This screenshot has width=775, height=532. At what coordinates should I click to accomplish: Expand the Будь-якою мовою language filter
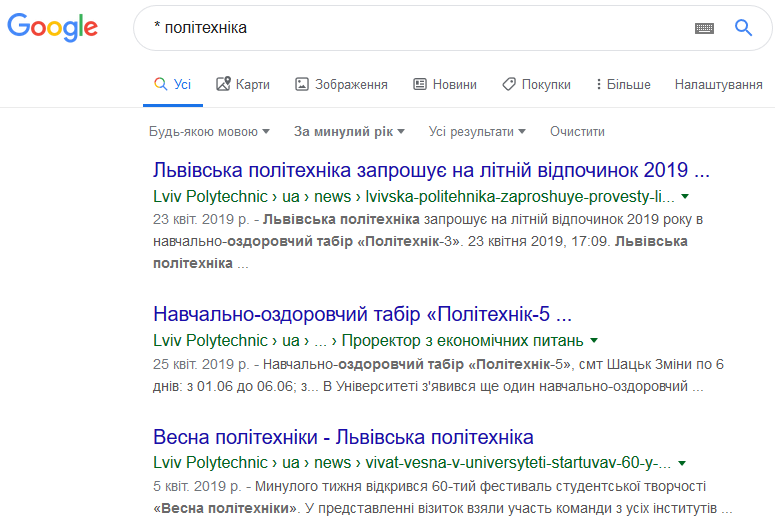pos(209,132)
